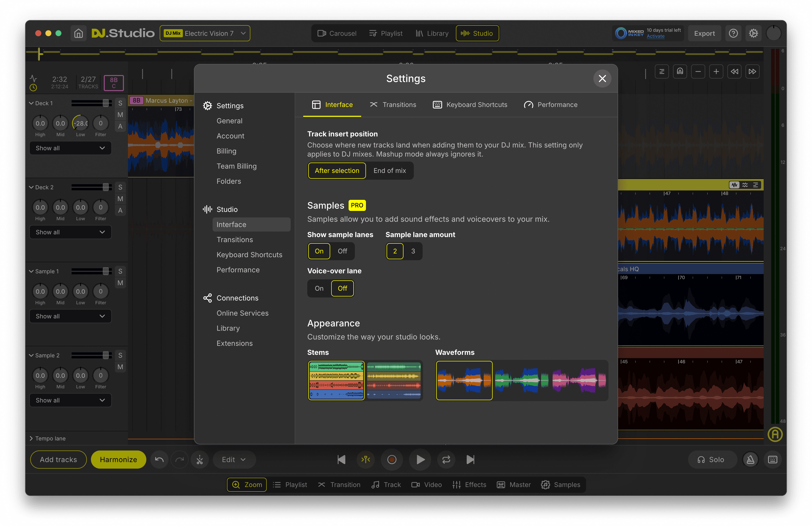Open the Samples tab in bottom bar
812x526 pixels.
pos(561,484)
